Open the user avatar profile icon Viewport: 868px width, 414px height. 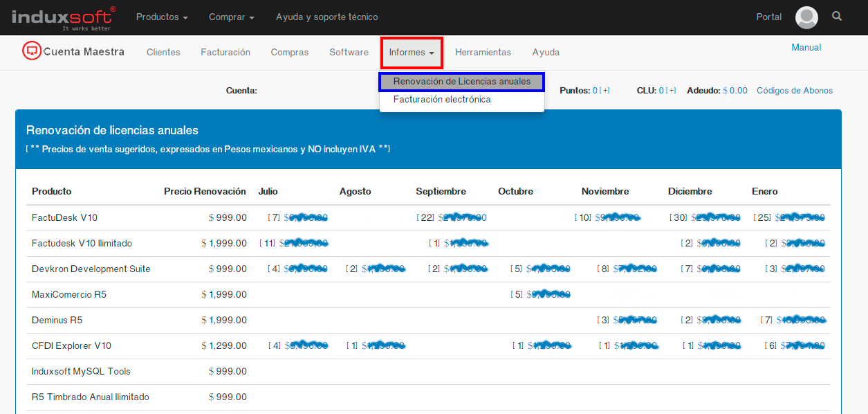[806, 17]
